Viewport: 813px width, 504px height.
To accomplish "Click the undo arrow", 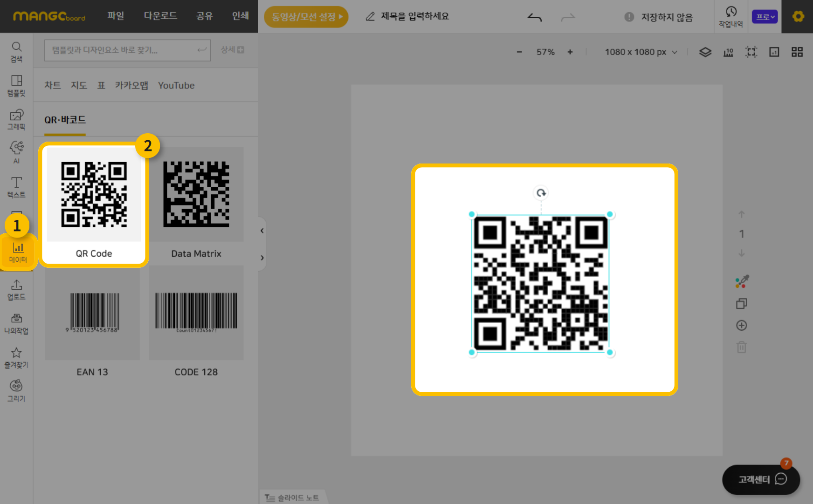I will tap(535, 17).
